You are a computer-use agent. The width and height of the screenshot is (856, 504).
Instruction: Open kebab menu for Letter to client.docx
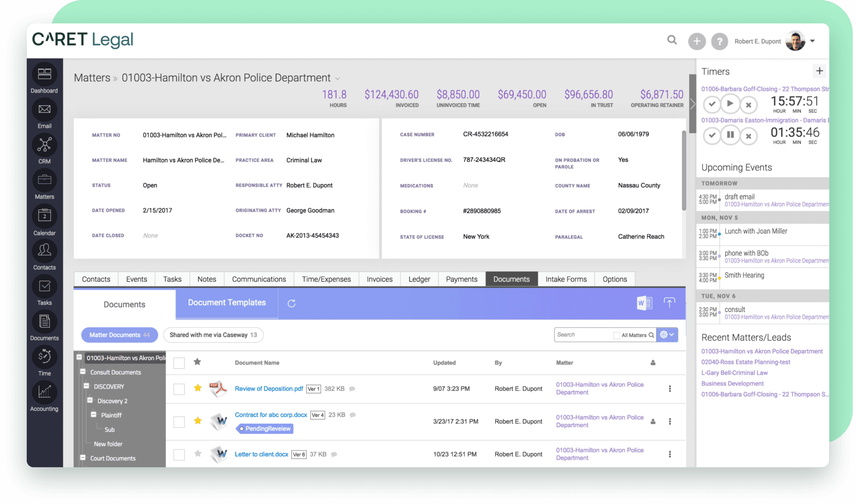coord(670,454)
